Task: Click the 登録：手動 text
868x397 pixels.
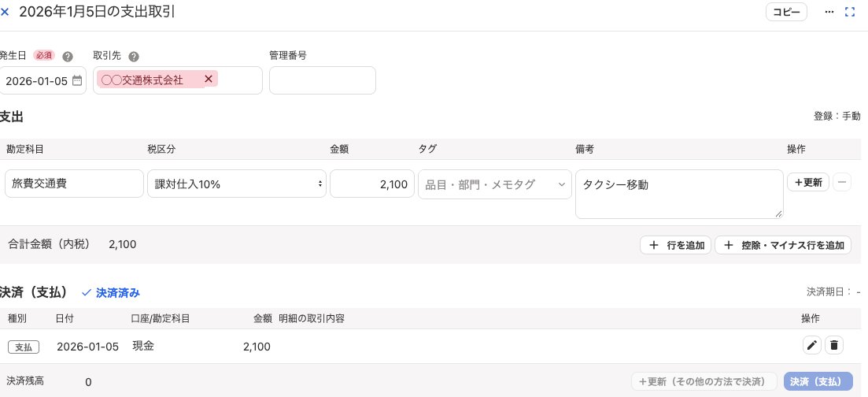Action: coord(837,117)
